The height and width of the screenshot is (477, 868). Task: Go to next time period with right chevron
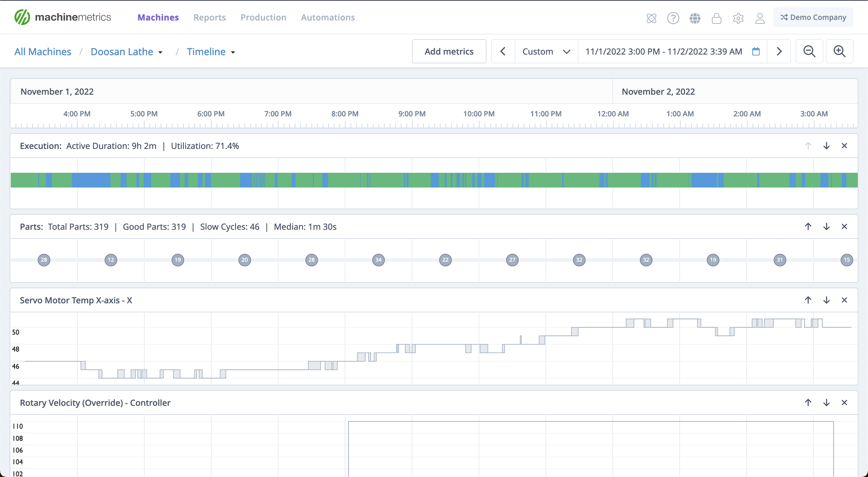coord(779,51)
